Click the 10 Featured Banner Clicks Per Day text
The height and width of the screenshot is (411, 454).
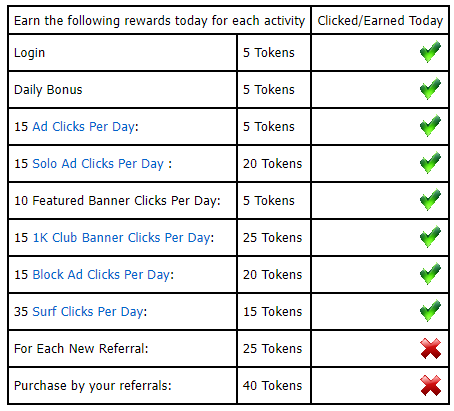click(x=117, y=201)
